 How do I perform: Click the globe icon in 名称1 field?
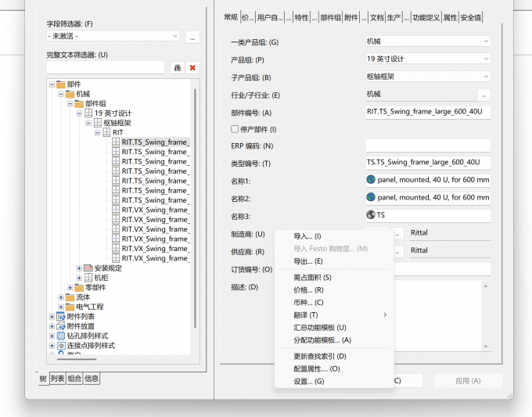coord(371,179)
